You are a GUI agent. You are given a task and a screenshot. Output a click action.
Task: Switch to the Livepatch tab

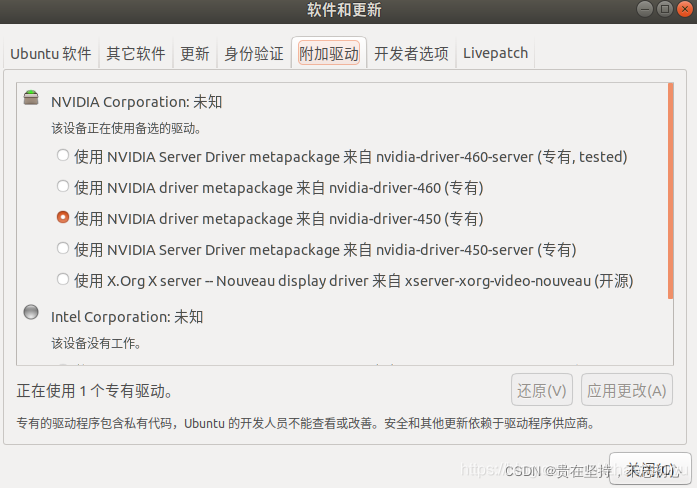pyautogui.click(x=496, y=53)
